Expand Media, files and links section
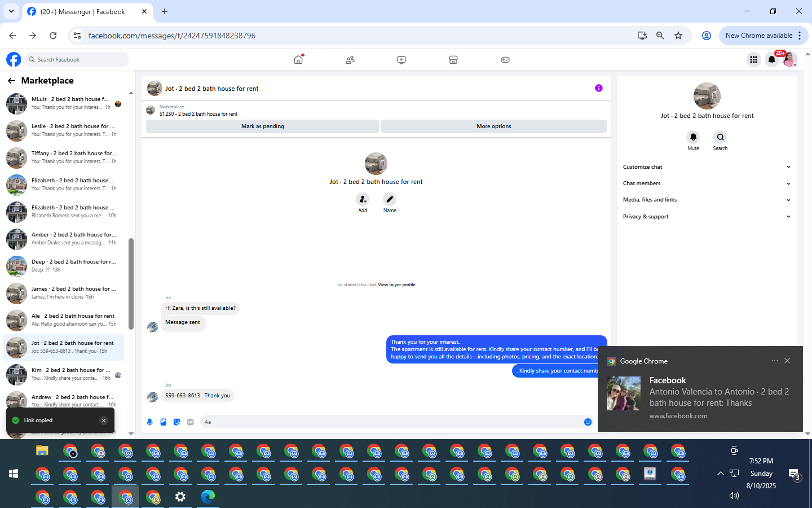 (x=707, y=200)
